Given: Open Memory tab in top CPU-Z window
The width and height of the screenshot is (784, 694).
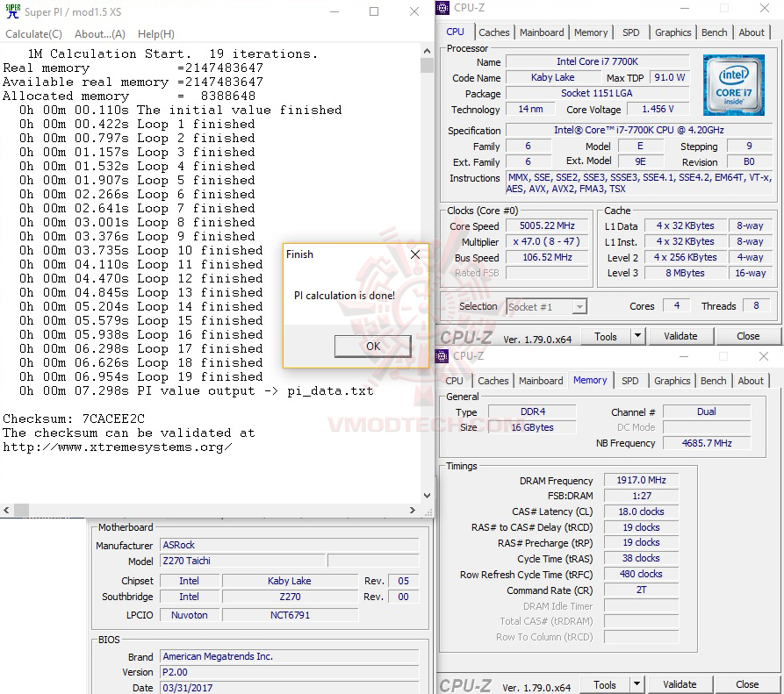Looking at the screenshot, I should (591, 32).
